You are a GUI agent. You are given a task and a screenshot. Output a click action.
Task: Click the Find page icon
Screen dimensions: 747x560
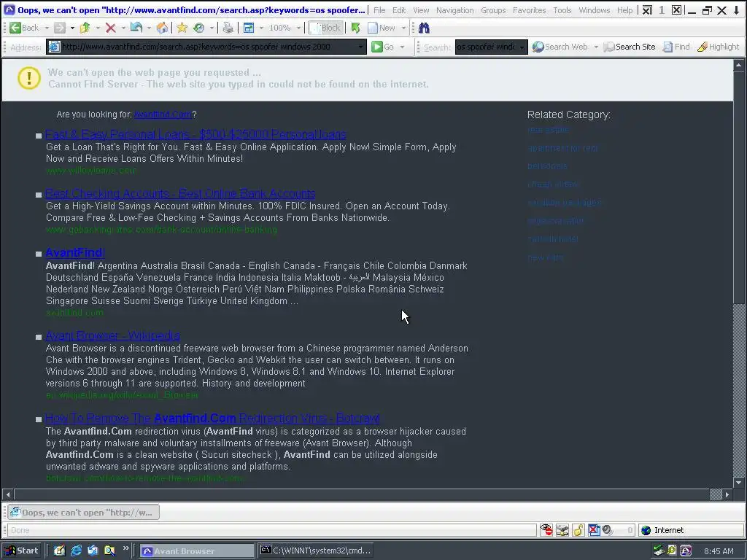coord(668,47)
